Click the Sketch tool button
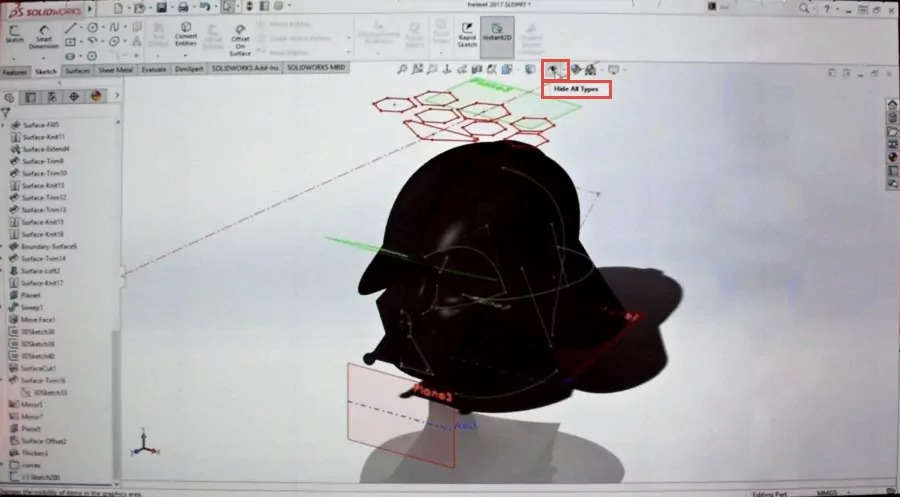The image size is (900, 497). pos(14,34)
